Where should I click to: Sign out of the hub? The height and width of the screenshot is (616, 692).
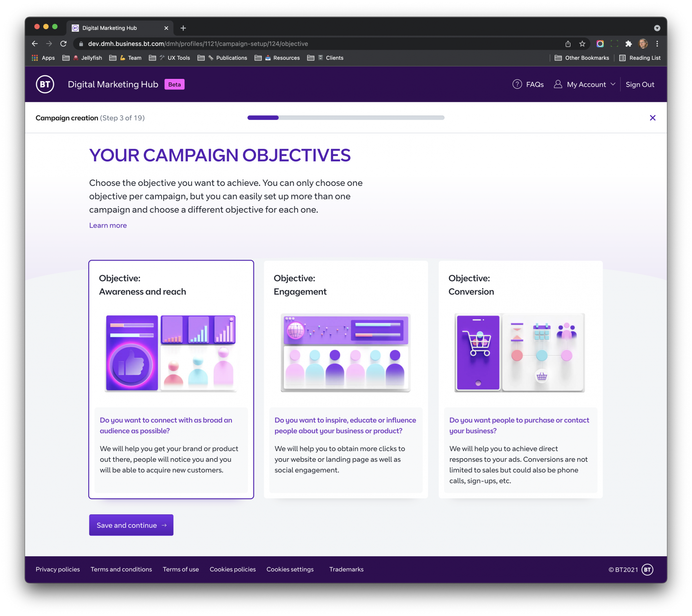point(640,85)
